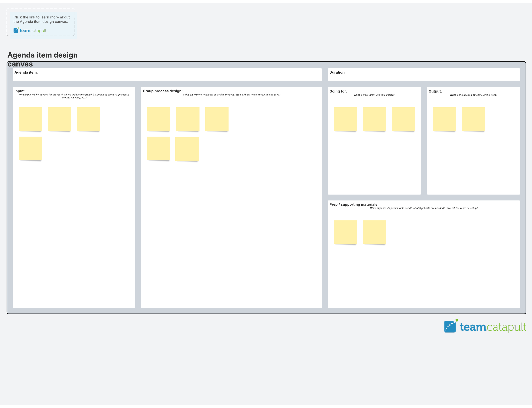This screenshot has width=532, height=408.
Task: Select the lone second-row sticky note in Input
Action: [30, 148]
